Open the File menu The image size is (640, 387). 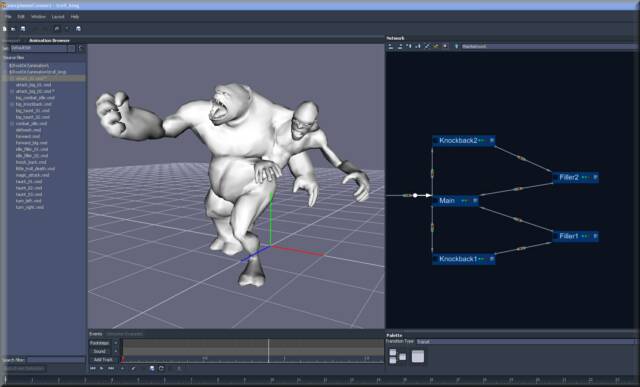pos(8,17)
